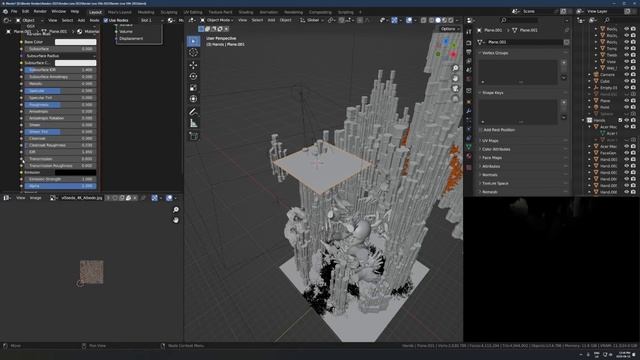Select the Annotate pencil tool

(193, 112)
